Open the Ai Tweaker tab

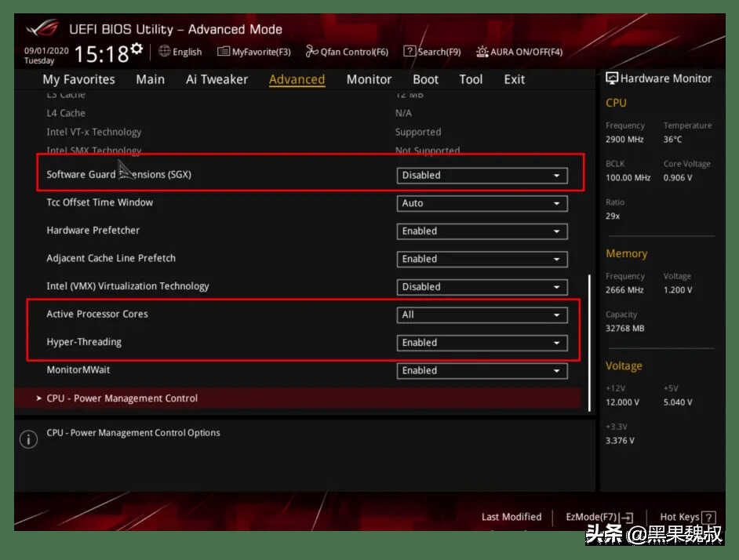point(217,79)
